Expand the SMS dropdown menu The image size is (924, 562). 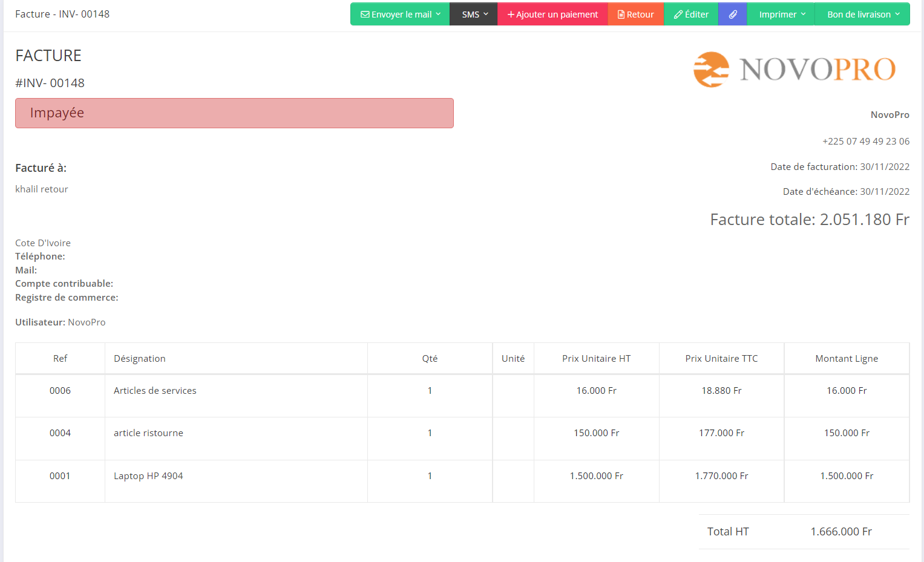(474, 15)
